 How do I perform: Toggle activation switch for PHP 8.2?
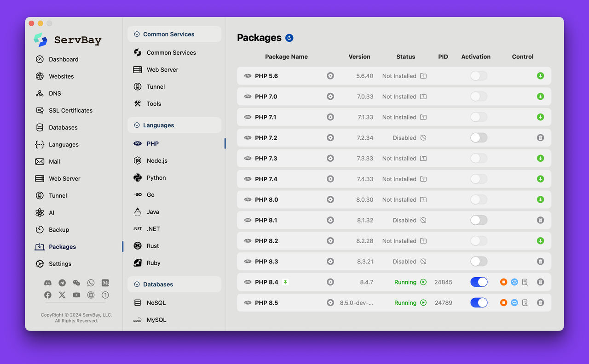[x=479, y=241]
